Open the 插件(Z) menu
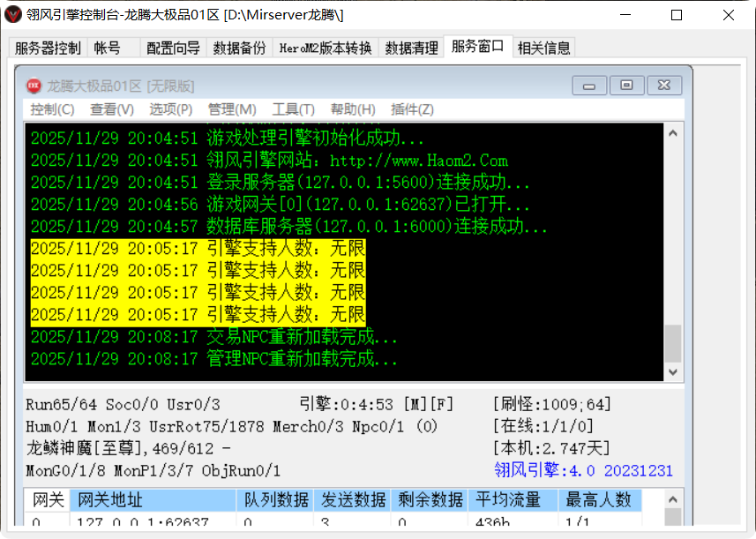The height and width of the screenshot is (539, 756). pyautogui.click(x=409, y=109)
